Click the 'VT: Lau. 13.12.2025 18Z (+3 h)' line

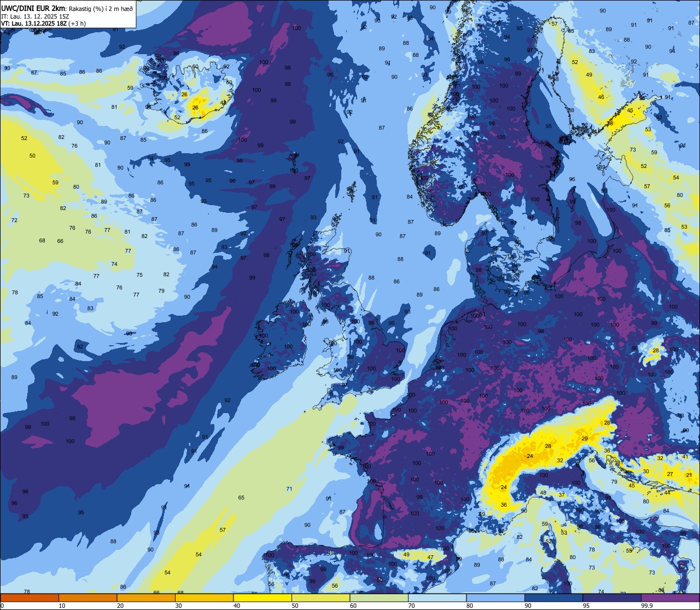[44, 23]
